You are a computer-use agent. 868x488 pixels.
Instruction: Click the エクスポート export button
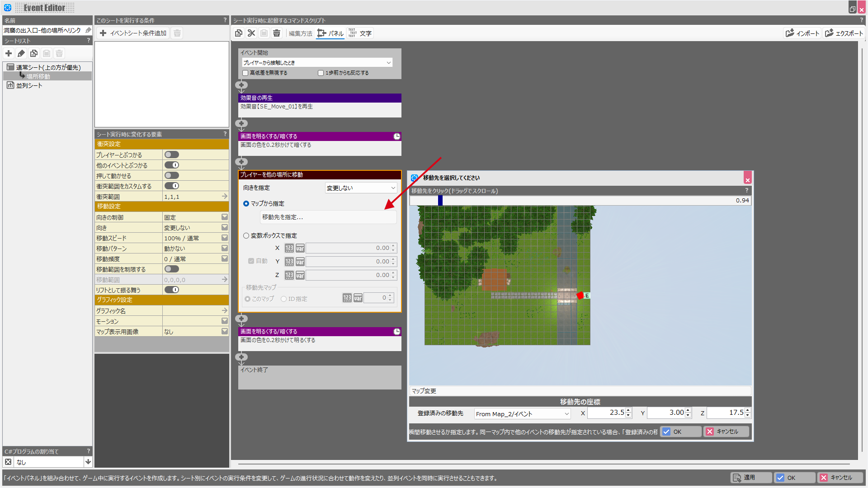point(844,33)
